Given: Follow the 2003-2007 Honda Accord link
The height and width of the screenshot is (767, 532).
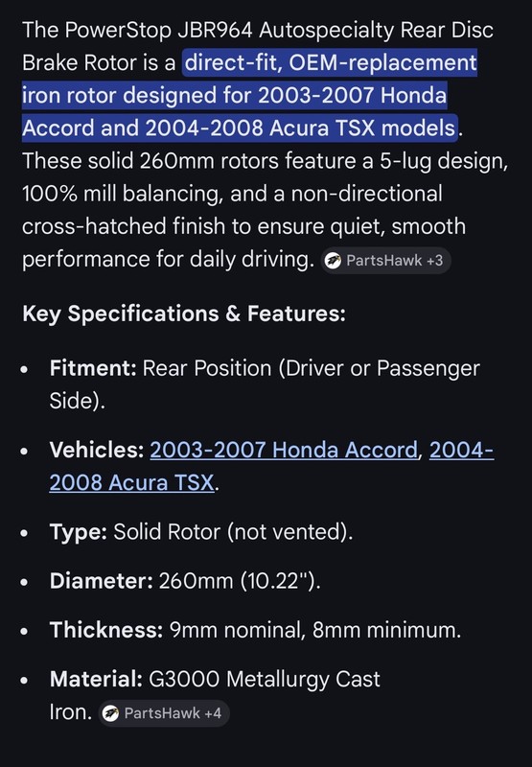Looking at the screenshot, I should coord(284,450).
